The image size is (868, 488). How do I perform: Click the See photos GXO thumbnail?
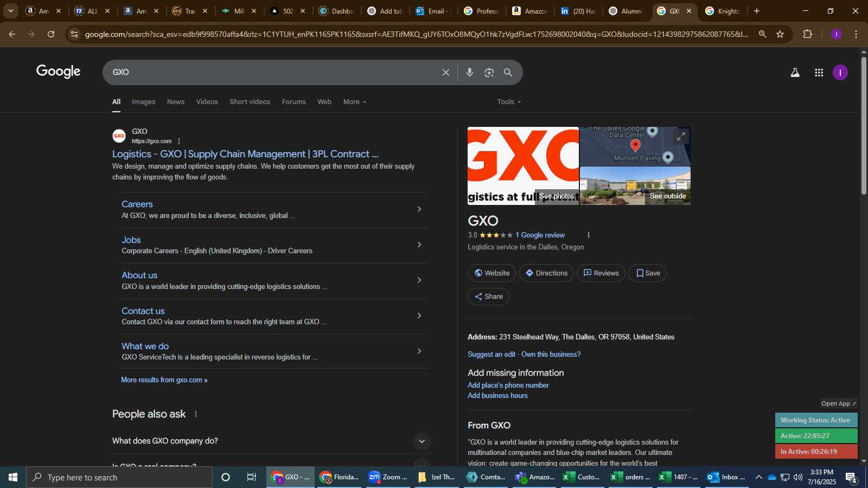[524, 166]
